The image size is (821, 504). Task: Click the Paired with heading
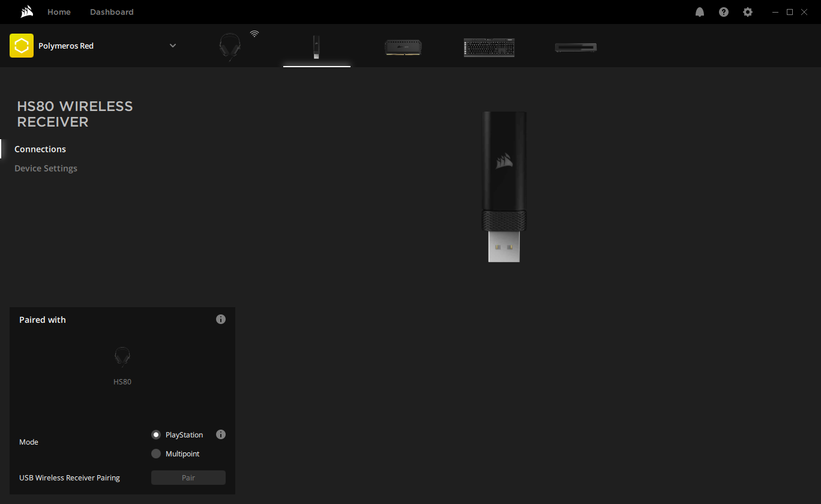tap(43, 320)
